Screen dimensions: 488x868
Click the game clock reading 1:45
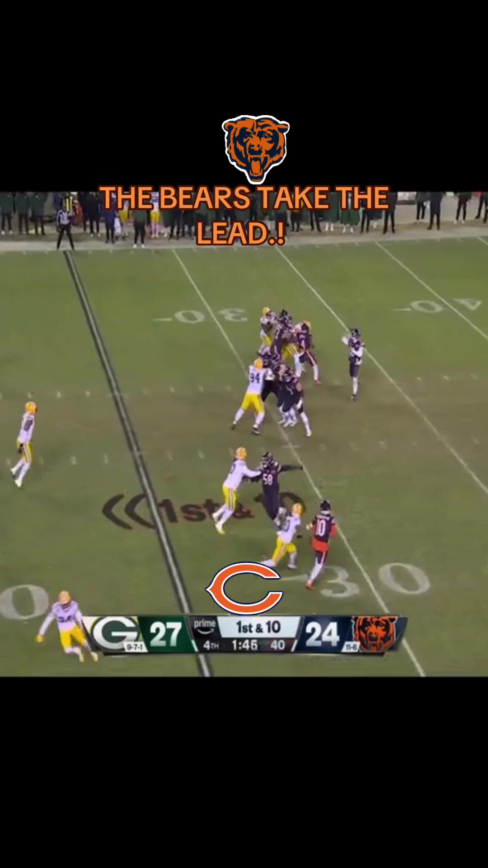click(x=244, y=645)
